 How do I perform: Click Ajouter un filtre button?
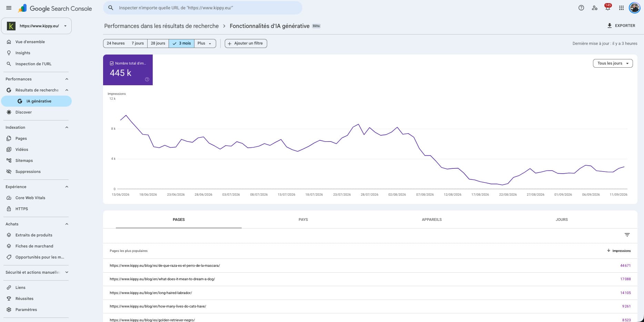246,43
